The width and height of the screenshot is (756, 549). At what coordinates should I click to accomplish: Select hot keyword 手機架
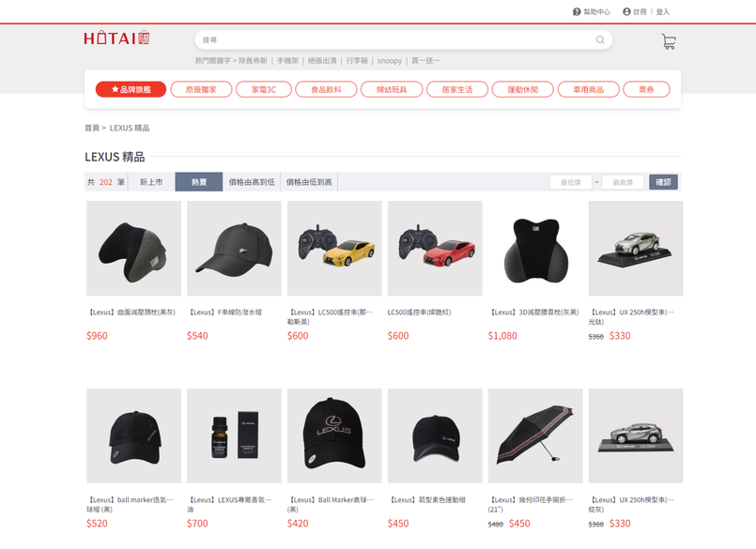pos(287,61)
